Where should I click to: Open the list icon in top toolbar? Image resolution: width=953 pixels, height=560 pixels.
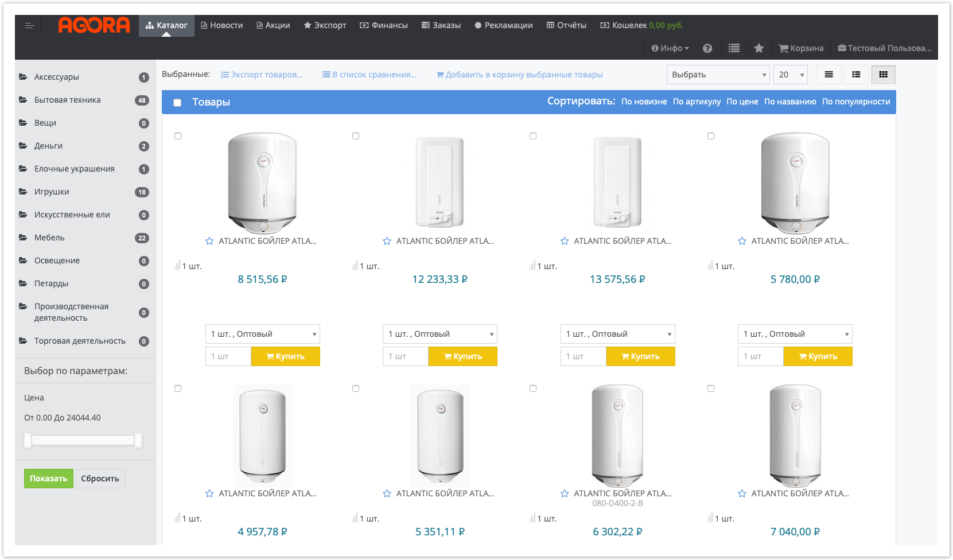(734, 48)
